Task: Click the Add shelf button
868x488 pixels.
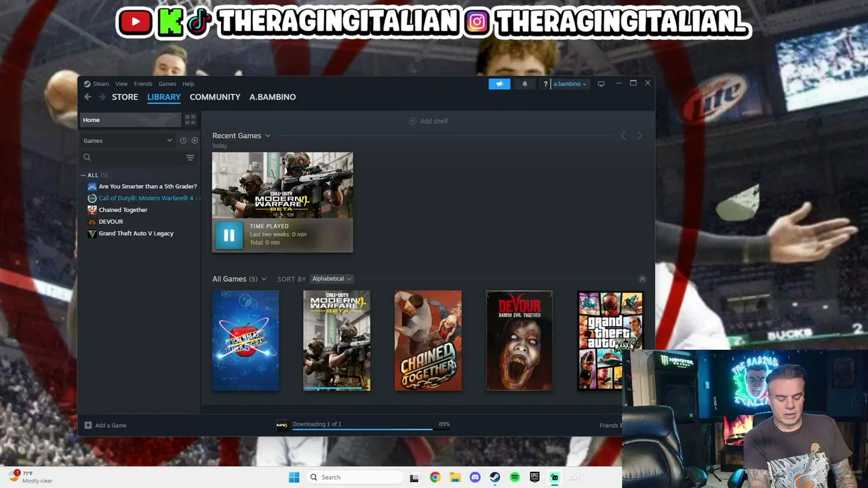Action: point(428,121)
